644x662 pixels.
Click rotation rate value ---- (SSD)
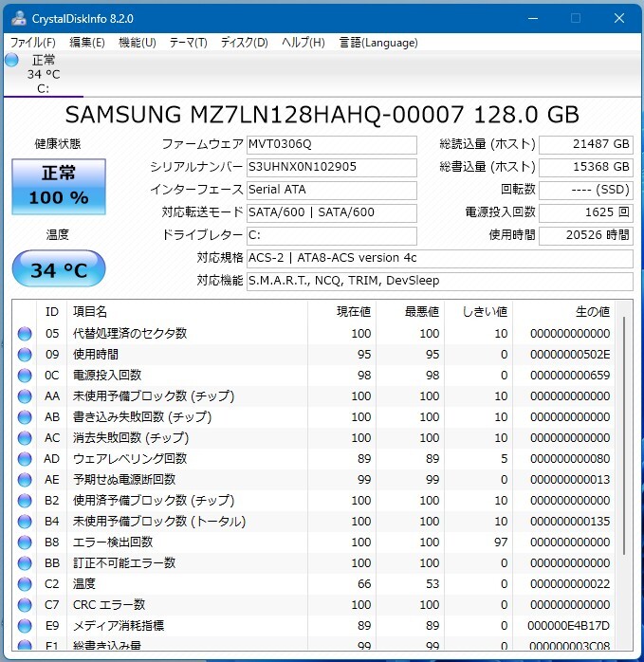tap(586, 190)
